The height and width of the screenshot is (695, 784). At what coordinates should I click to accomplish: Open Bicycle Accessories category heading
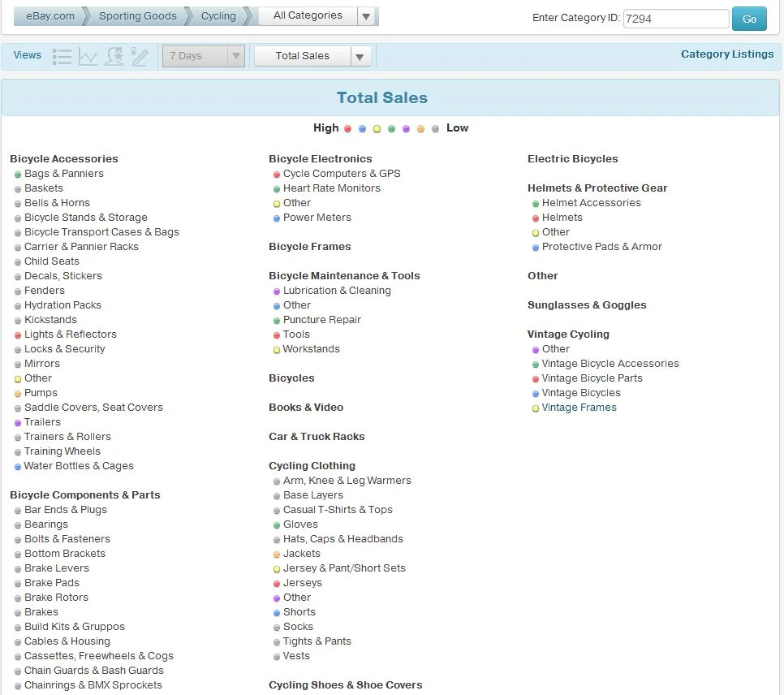[64, 158]
